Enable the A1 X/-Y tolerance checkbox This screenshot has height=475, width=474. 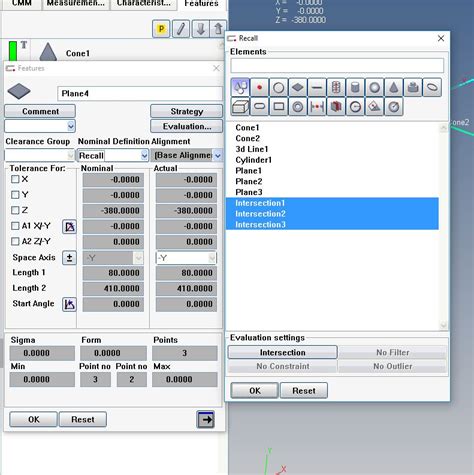pos(15,226)
